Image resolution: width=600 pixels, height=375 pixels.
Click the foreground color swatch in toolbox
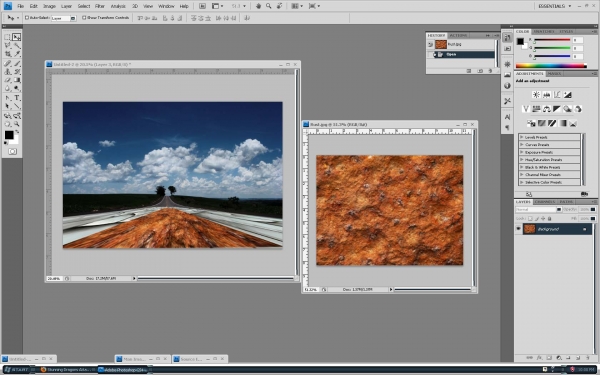[x=9, y=135]
